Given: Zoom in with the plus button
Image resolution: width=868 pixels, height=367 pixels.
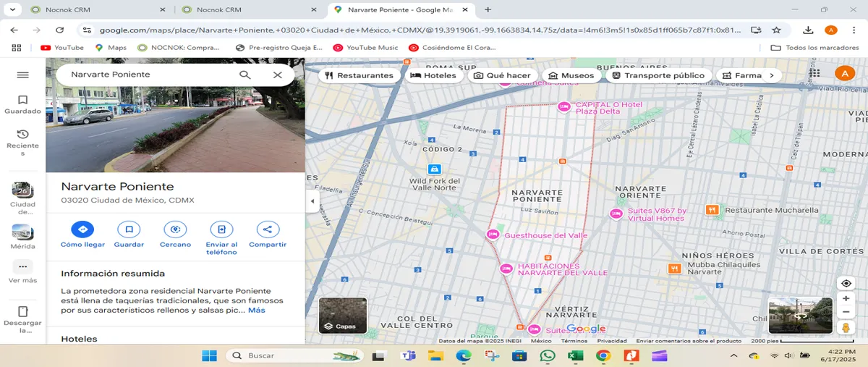Looking at the screenshot, I should coord(846,298).
